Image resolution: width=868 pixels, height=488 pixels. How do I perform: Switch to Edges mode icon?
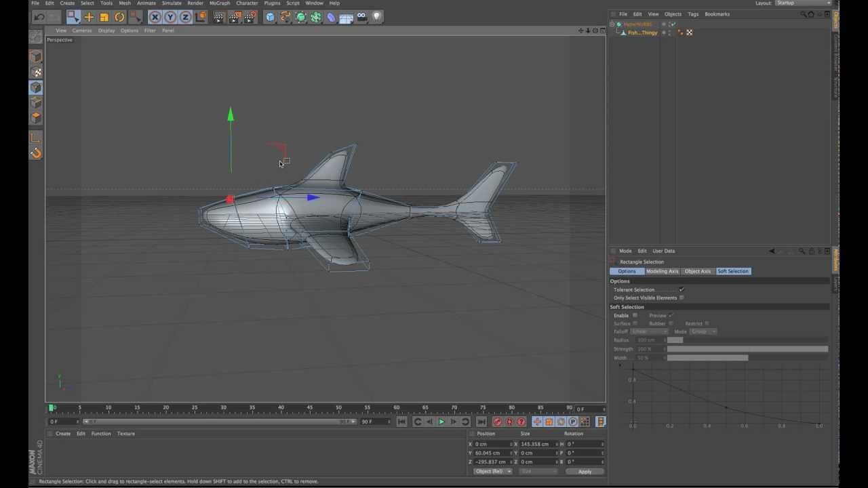click(x=36, y=102)
